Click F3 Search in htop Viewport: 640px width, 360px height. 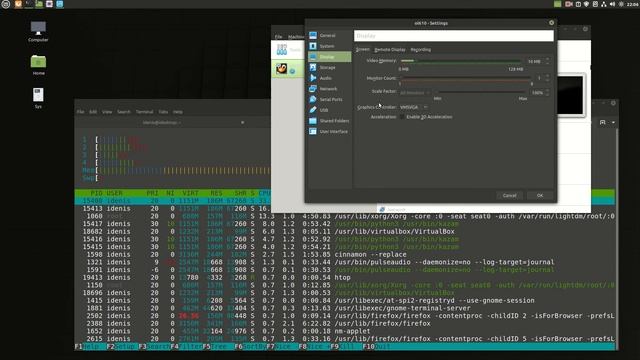[154, 347]
